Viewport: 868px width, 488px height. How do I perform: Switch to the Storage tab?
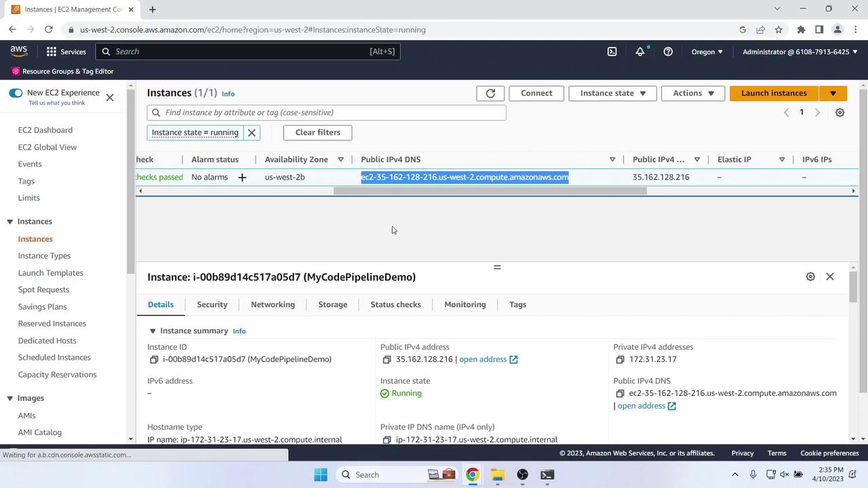coord(333,304)
